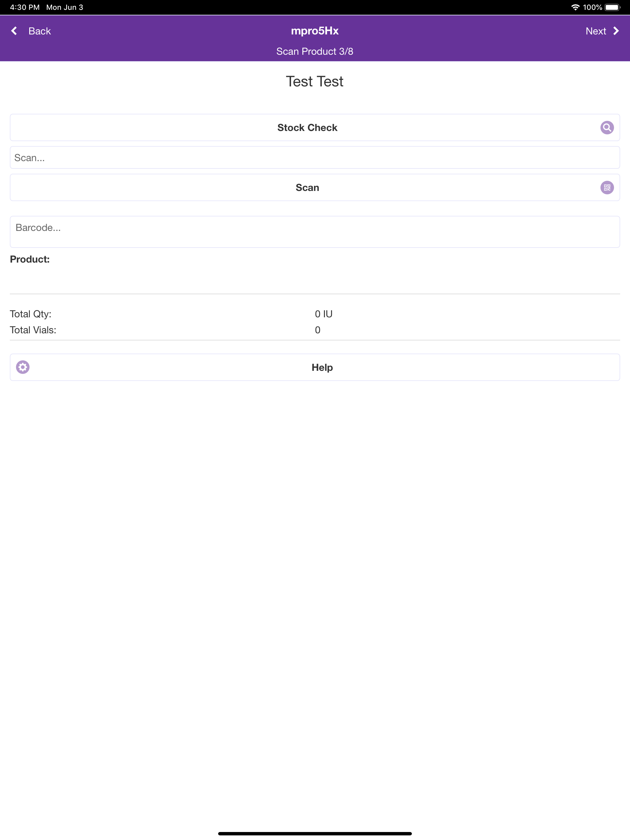The image size is (630, 840).
Task: Select the Back text label
Action: click(x=39, y=31)
